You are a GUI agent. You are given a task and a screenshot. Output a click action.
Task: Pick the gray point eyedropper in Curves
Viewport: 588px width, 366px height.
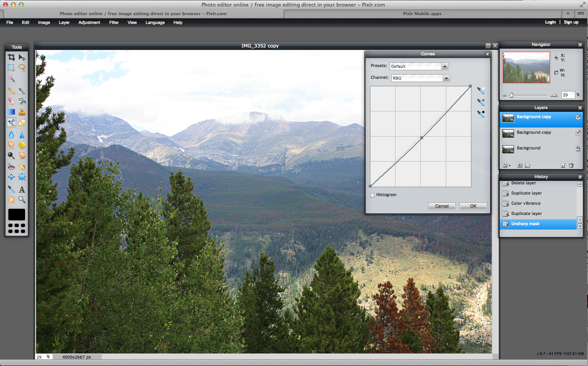tap(481, 102)
